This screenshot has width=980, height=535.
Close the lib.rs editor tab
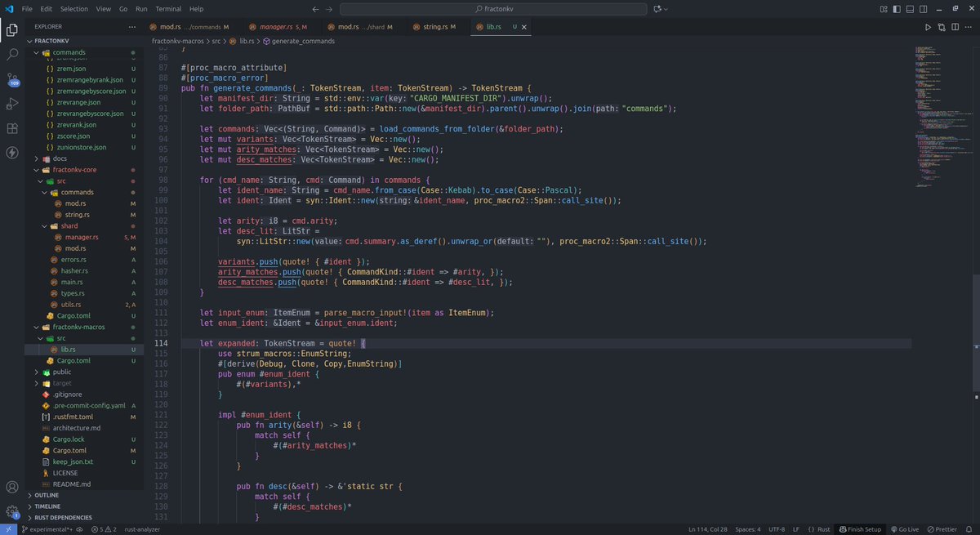click(x=524, y=27)
